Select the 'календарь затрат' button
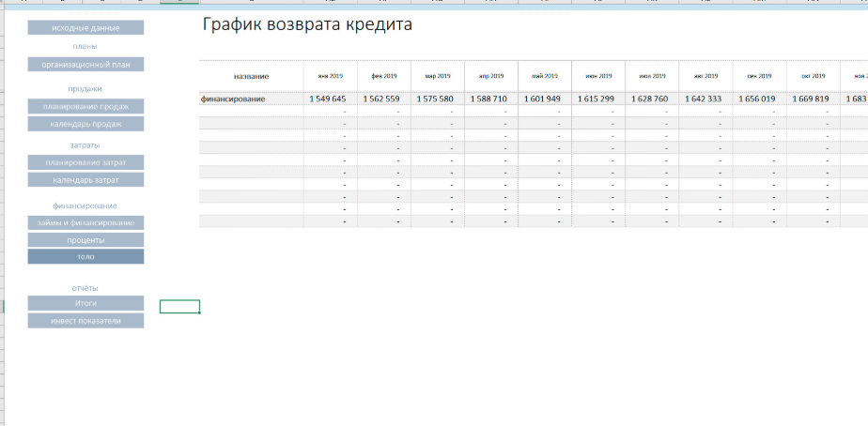This screenshot has width=868, height=426. [85, 179]
